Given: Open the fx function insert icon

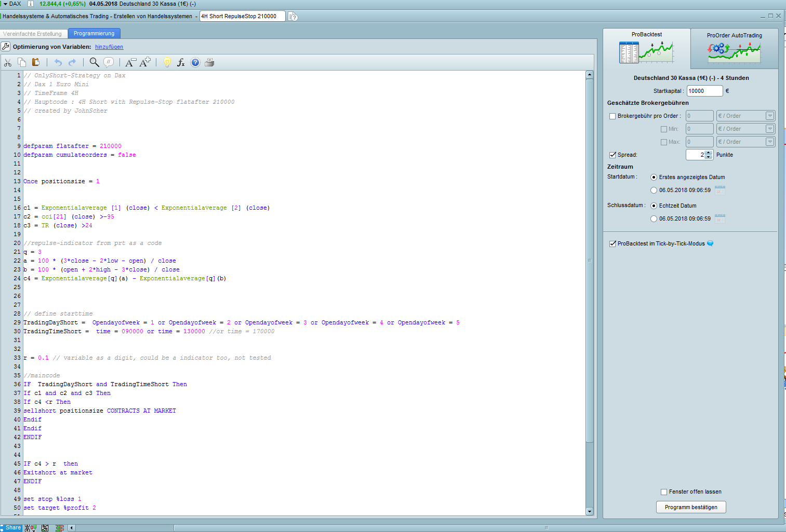Looking at the screenshot, I should click(x=181, y=62).
